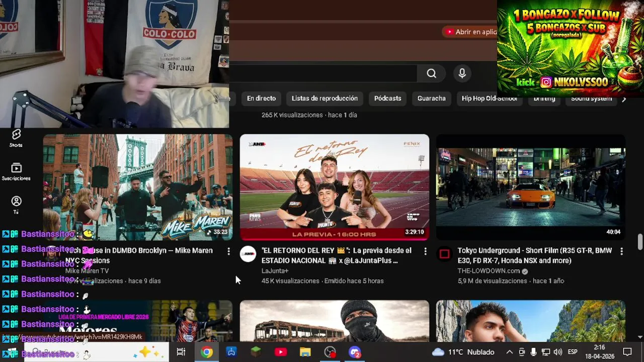This screenshot has width=644, height=362.
Task: Select the Hip Hop Old-School chip
Action: 489,99
